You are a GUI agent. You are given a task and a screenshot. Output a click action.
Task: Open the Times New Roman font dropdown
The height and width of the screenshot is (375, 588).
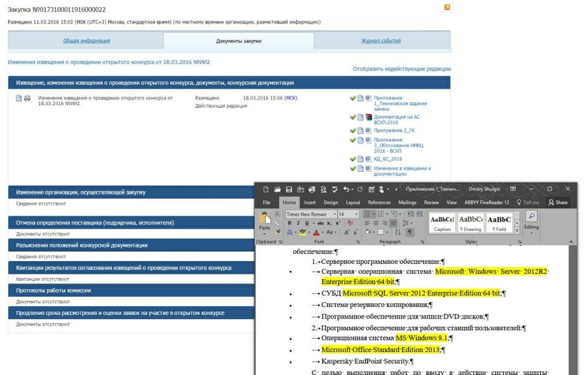click(335, 214)
